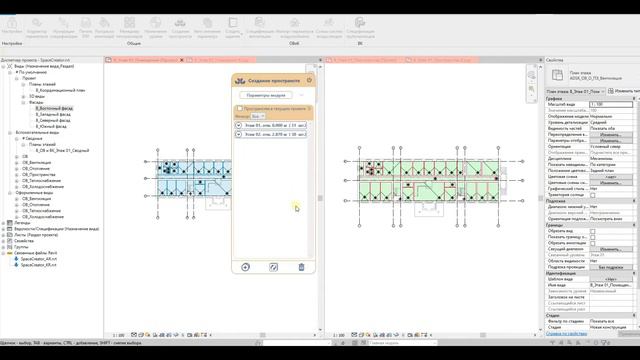Screen dimensions: 640x360
Task: Collapse the Границы properties section
Action: tap(634, 225)
